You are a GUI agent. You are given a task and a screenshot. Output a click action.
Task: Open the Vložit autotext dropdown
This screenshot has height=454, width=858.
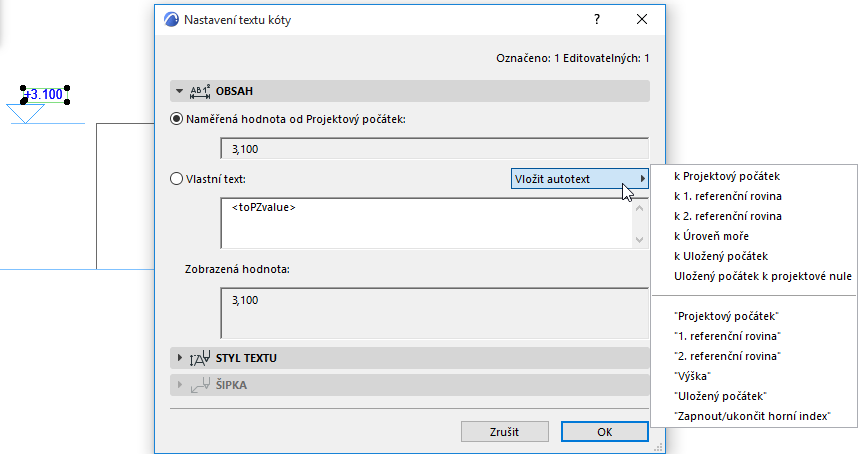point(580,179)
